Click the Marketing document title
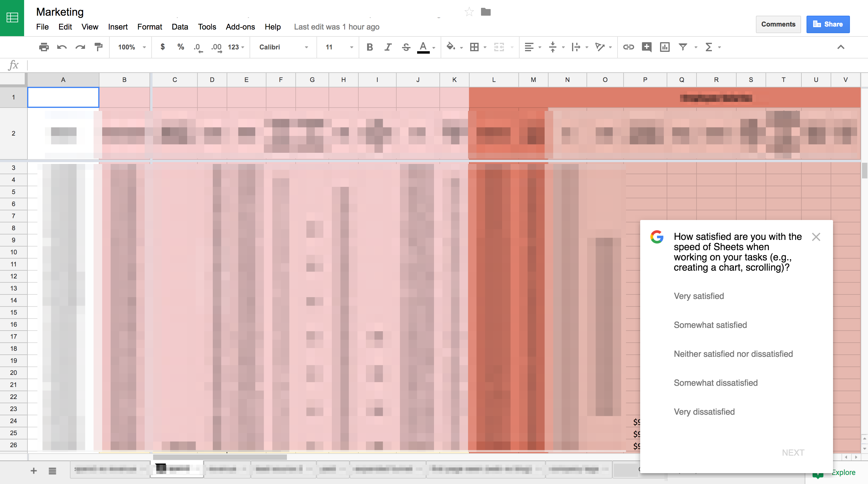 [x=60, y=12]
